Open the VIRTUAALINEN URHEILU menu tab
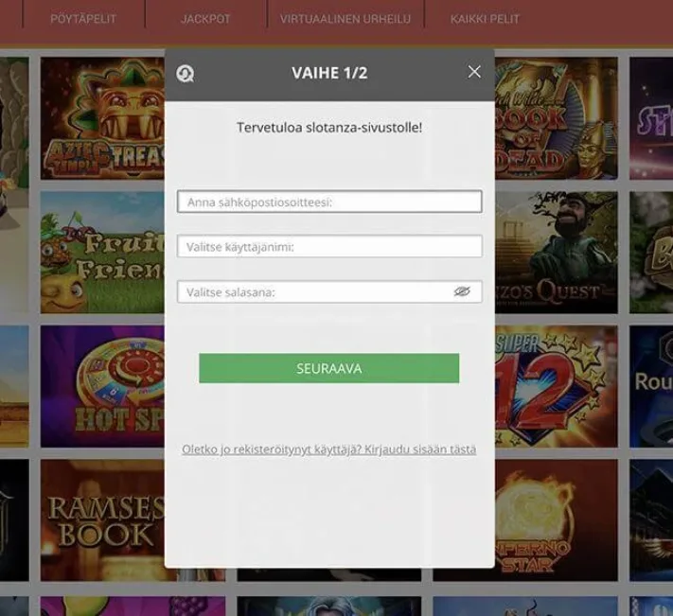This screenshot has width=673, height=616. click(x=345, y=19)
